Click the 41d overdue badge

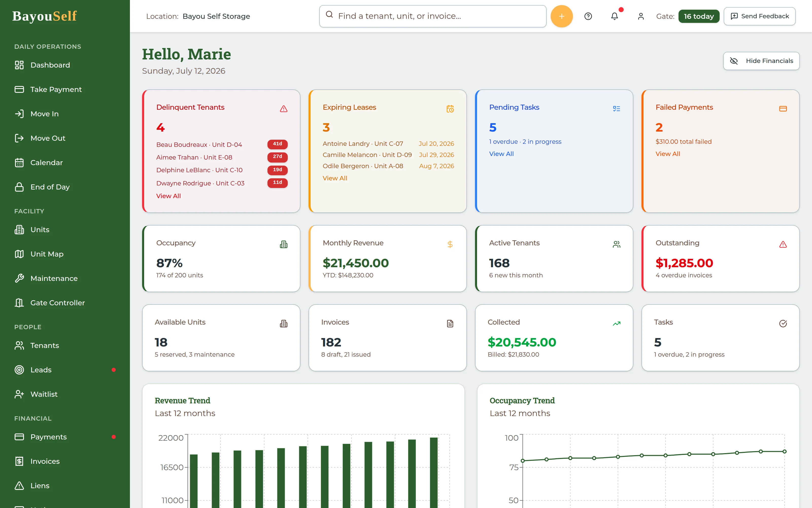tap(278, 144)
